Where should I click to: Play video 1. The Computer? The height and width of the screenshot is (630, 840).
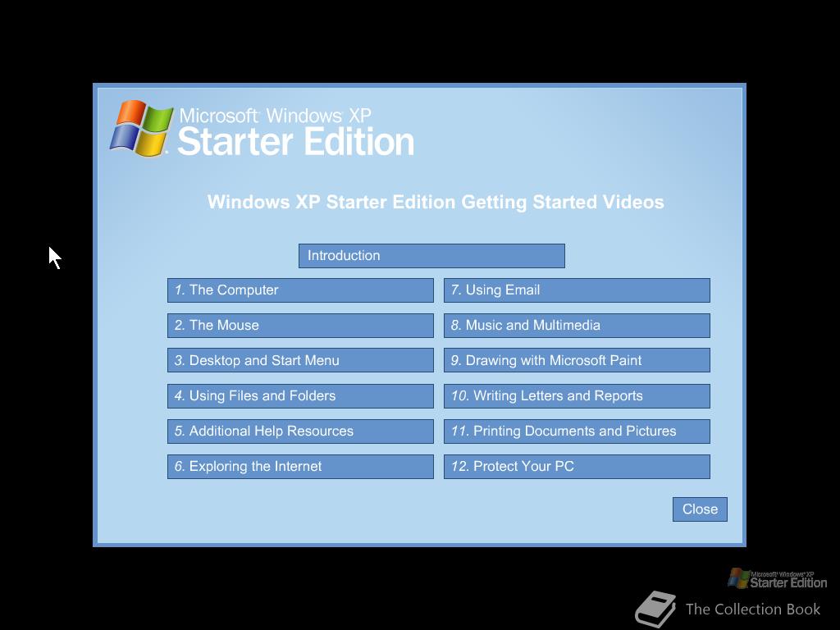point(300,290)
